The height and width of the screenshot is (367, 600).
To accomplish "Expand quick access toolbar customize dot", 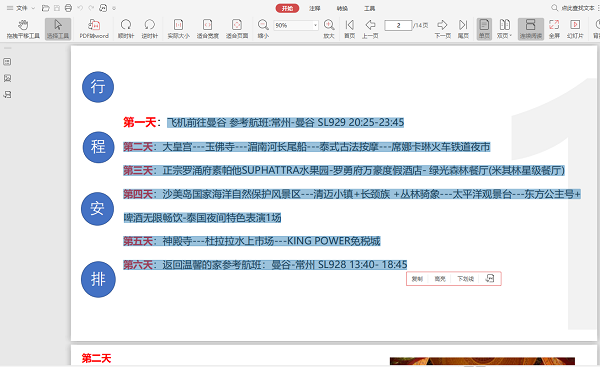I will tap(114, 8).
